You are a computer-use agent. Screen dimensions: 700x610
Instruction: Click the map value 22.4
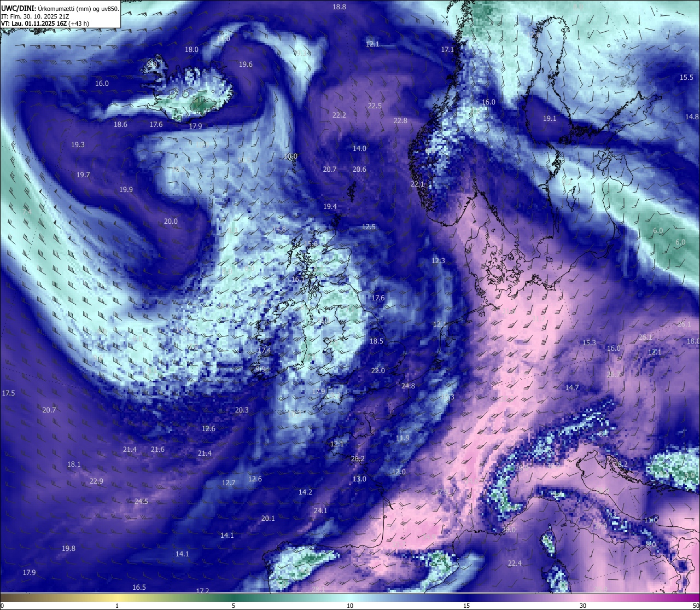pos(515,563)
